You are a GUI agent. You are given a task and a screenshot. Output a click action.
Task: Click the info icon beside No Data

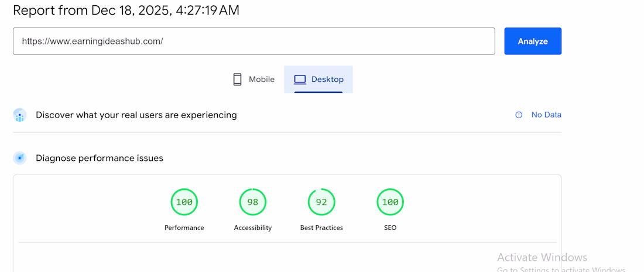click(x=519, y=115)
